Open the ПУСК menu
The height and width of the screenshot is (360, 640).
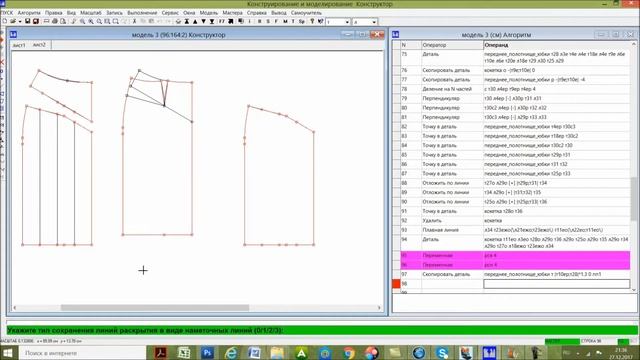(7, 13)
